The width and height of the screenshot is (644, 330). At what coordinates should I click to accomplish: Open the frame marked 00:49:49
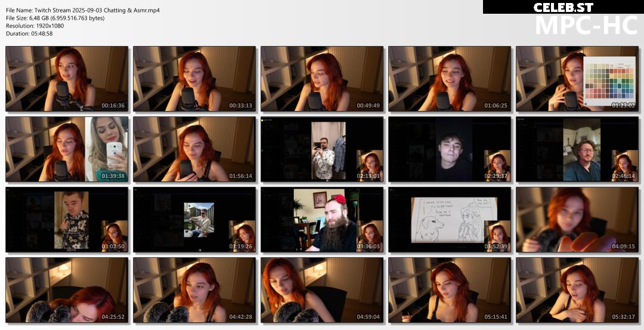[322, 79]
